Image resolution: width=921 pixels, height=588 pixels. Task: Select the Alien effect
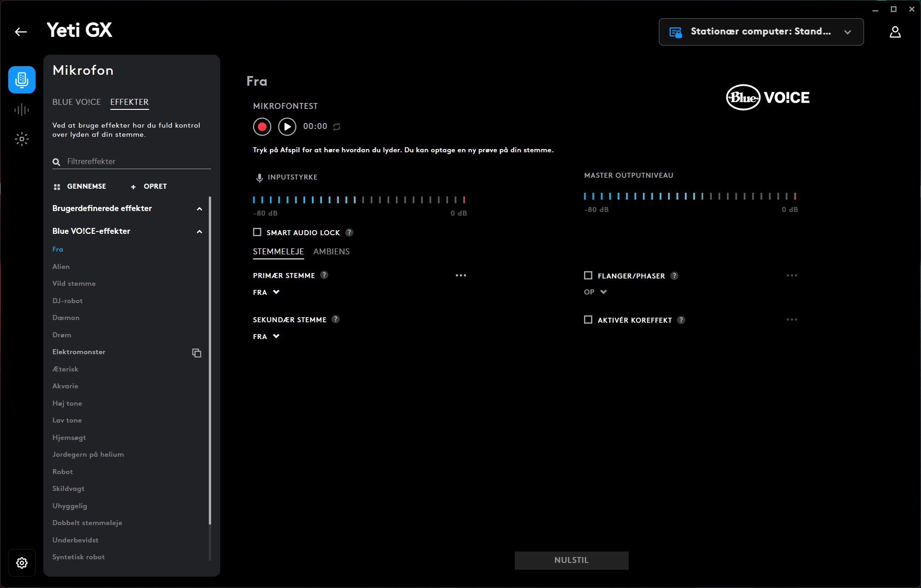(x=61, y=267)
